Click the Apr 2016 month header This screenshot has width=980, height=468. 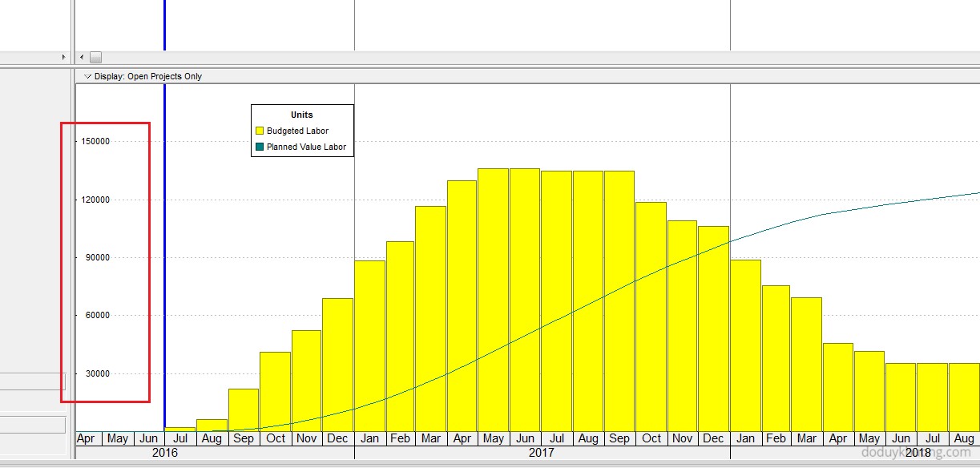pos(86,438)
